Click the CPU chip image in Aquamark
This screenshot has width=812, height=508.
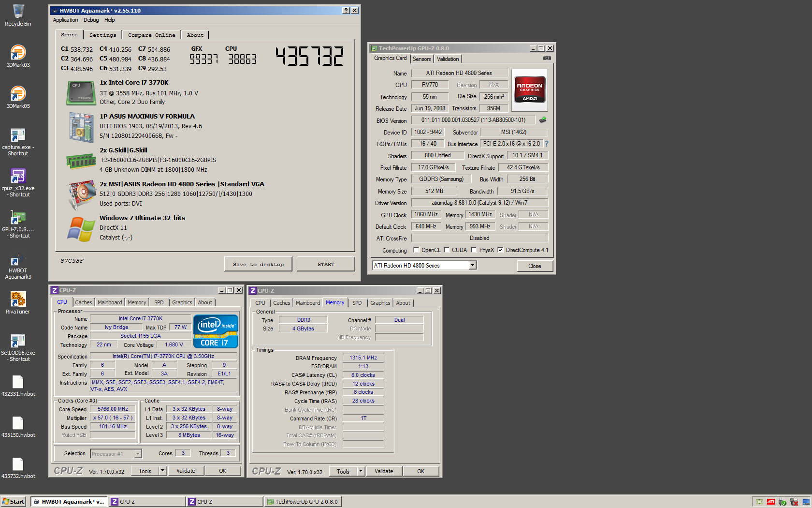coord(81,93)
